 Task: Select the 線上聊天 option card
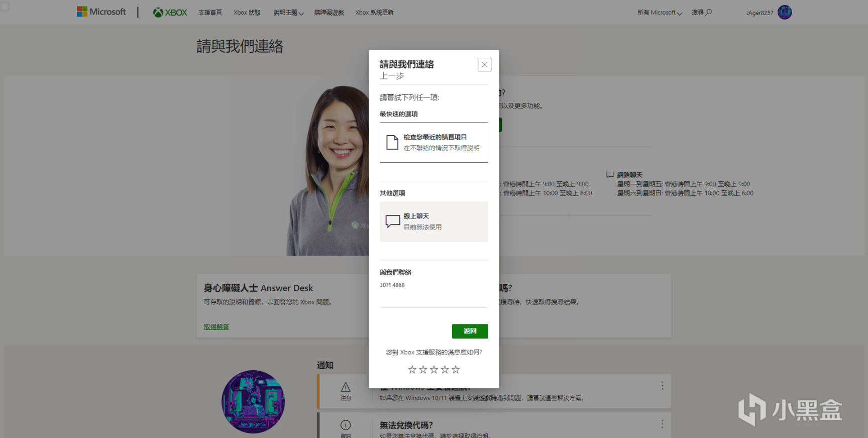(434, 222)
